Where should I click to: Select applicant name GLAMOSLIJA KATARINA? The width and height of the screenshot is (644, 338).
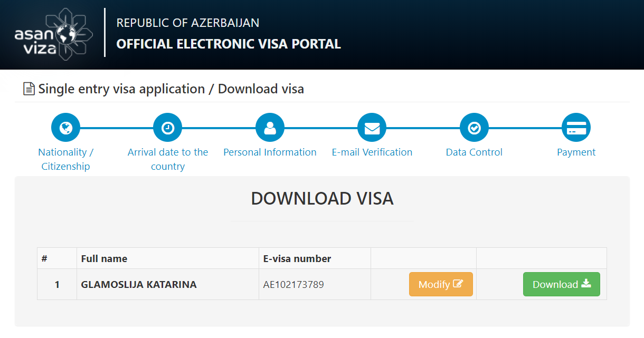pos(139,285)
